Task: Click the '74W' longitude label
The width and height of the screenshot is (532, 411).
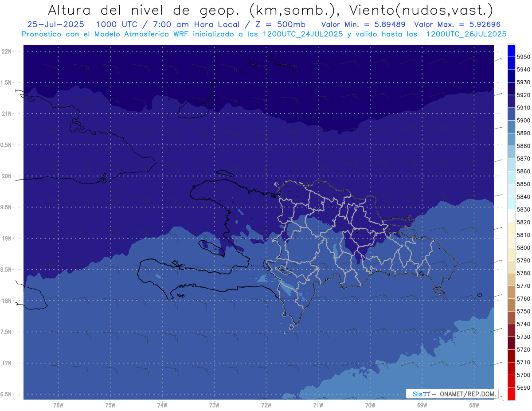Action: (x=162, y=405)
